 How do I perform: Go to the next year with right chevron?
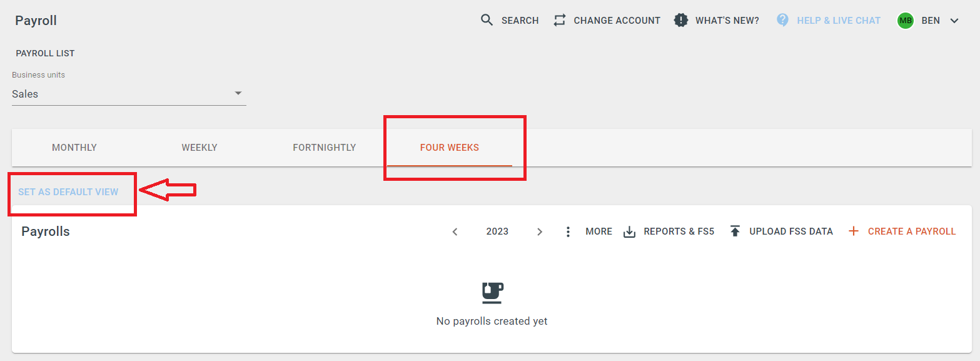tap(540, 231)
